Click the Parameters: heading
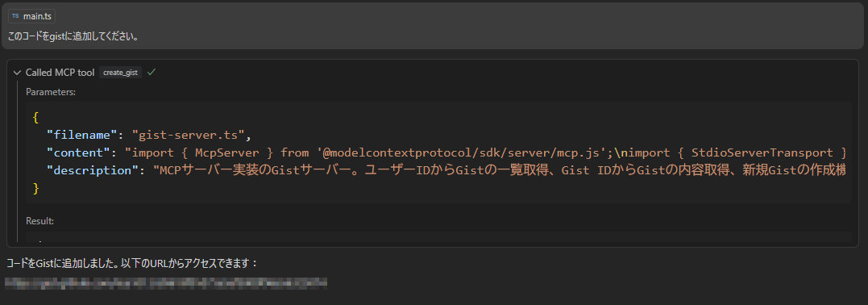The height and width of the screenshot is (305, 868). pos(51,92)
